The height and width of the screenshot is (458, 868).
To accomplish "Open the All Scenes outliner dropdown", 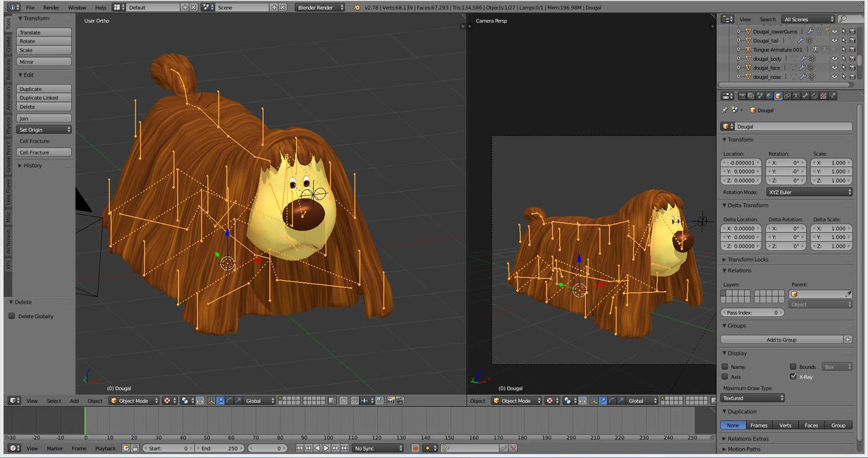I will [809, 19].
